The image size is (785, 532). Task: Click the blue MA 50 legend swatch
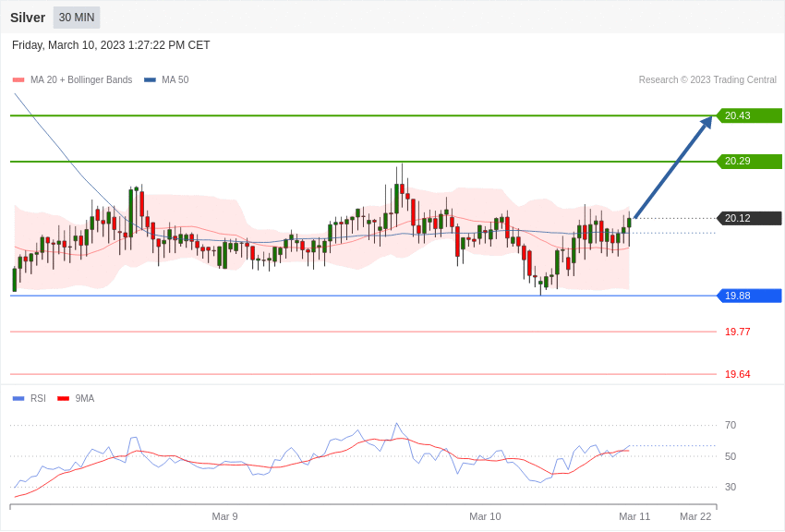(150, 80)
